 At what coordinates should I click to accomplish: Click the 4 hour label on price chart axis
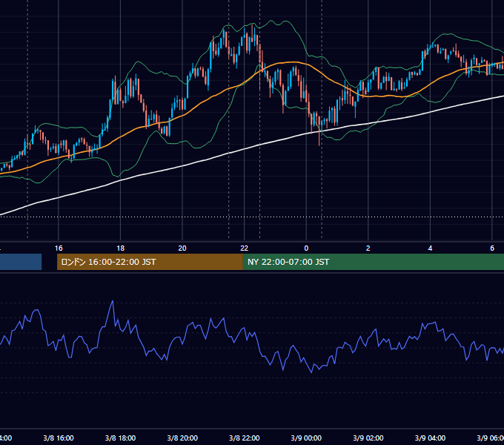click(430, 248)
